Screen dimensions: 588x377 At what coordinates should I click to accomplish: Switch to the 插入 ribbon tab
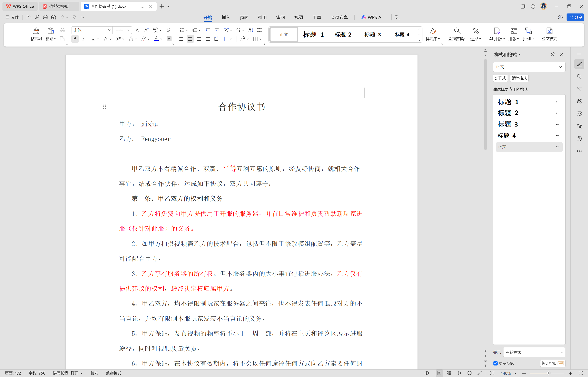click(x=226, y=17)
